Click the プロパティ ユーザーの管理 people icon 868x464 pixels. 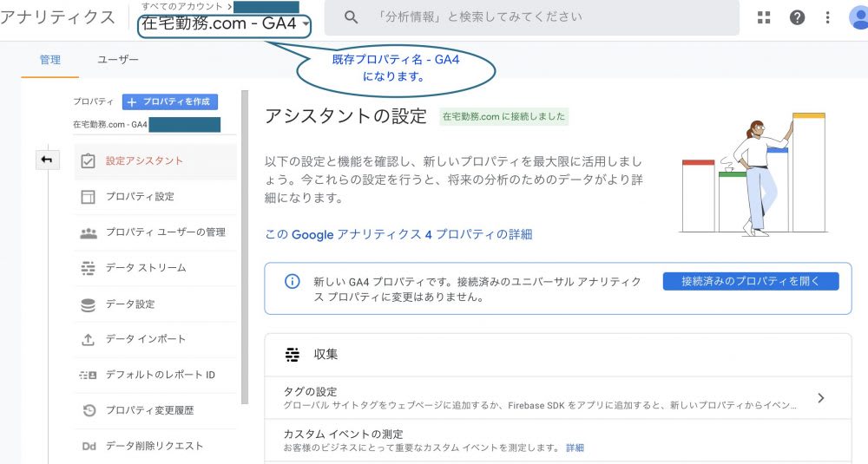pos(88,232)
